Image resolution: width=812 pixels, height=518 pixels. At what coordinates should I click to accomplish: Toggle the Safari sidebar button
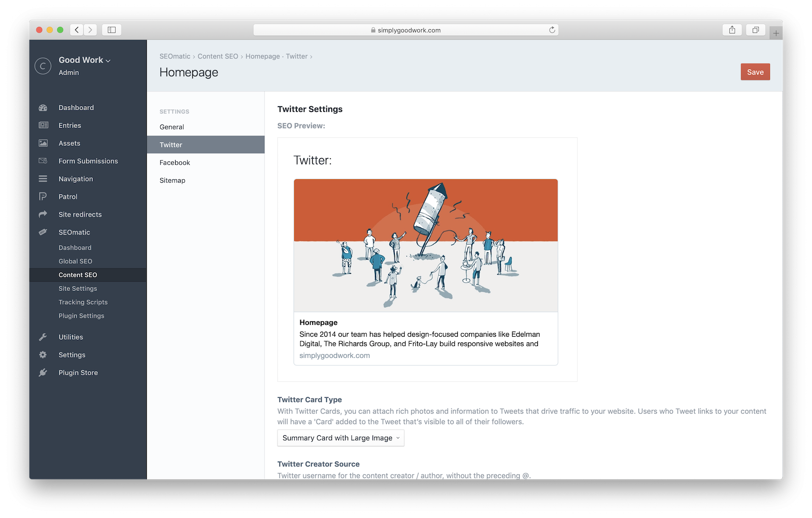(x=112, y=30)
